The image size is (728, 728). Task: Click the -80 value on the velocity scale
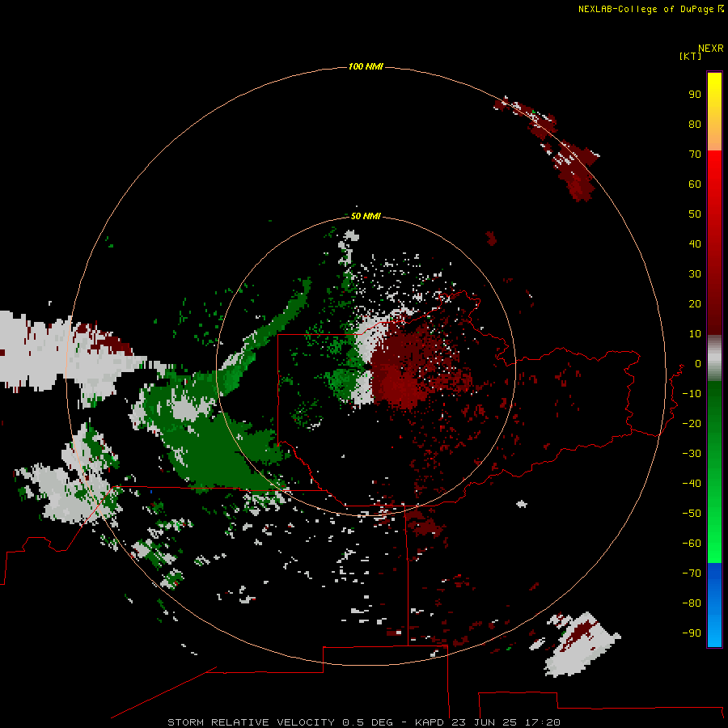click(x=692, y=603)
